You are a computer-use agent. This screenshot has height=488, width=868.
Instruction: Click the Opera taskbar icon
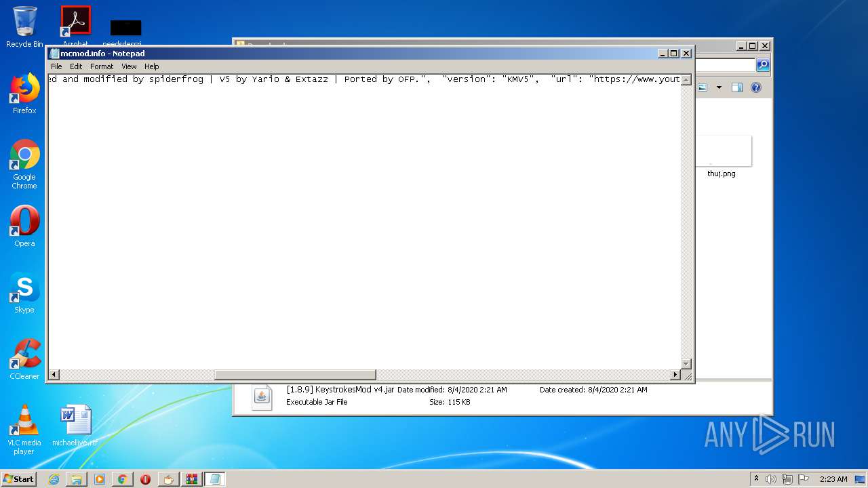point(146,479)
